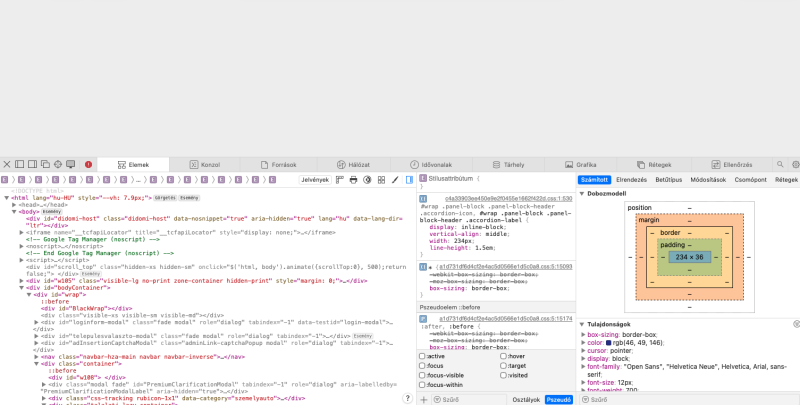Open the Grafika tab
Screen dimensions: 800x405
point(581,165)
